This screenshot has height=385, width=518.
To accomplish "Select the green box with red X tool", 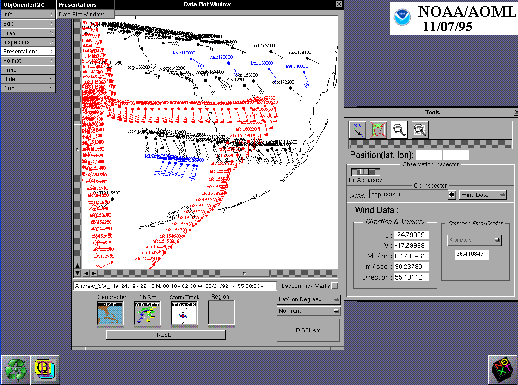I will click(x=378, y=130).
